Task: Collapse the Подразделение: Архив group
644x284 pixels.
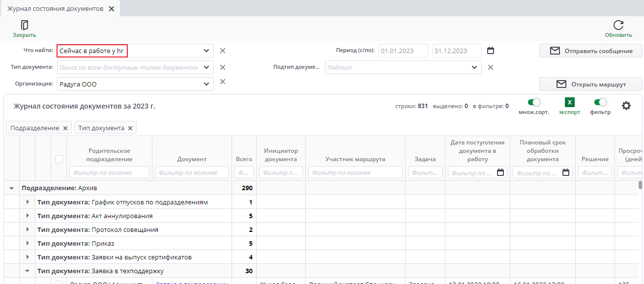Action: 12,189
